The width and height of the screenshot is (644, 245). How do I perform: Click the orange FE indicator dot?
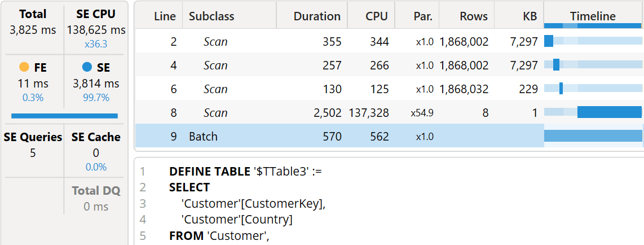[x=24, y=67]
